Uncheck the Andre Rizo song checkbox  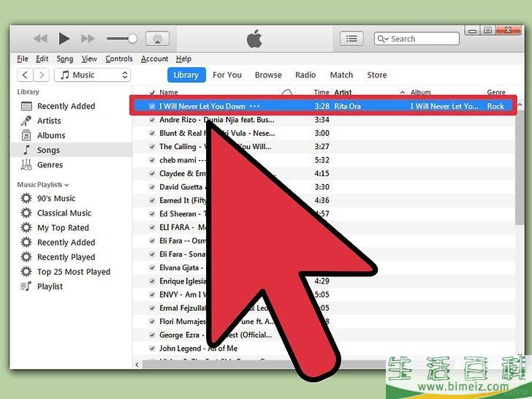pyautogui.click(x=152, y=120)
